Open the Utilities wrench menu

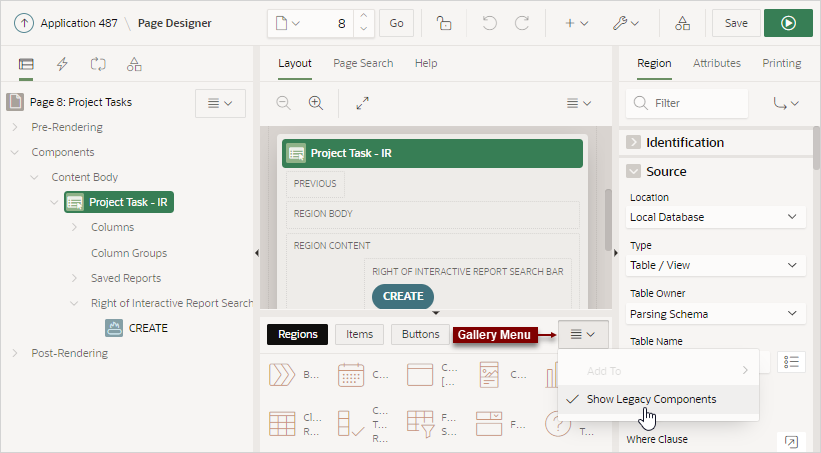click(x=626, y=23)
